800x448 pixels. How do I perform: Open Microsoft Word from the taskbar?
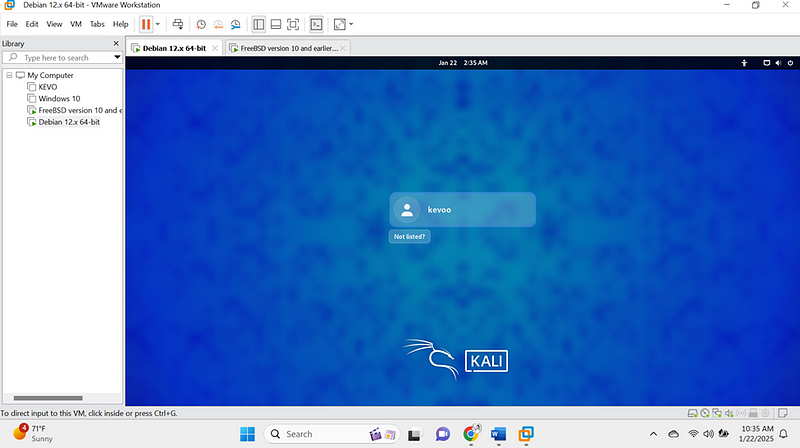click(498, 434)
